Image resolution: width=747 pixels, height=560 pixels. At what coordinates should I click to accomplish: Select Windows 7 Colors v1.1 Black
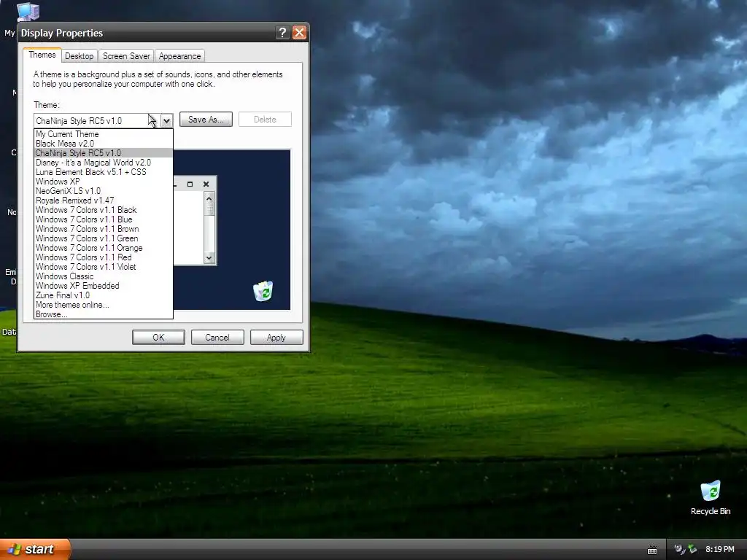pyautogui.click(x=104, y=210)
